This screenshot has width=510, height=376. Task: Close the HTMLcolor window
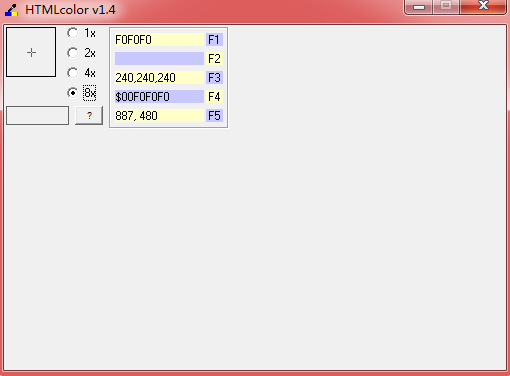point(483,6)
